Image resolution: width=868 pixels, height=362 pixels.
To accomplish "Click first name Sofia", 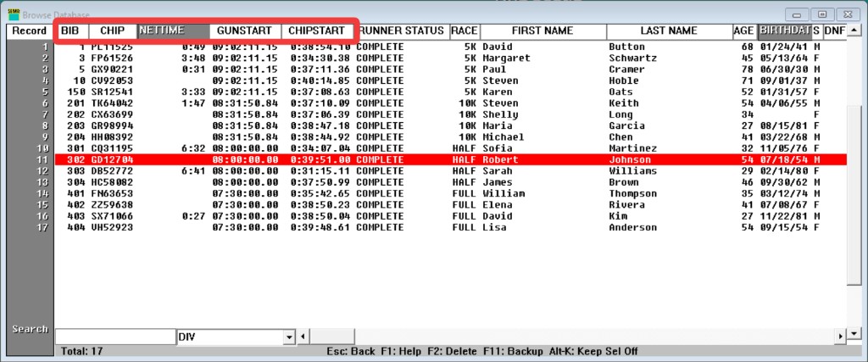I will click(x=497, y=148).
